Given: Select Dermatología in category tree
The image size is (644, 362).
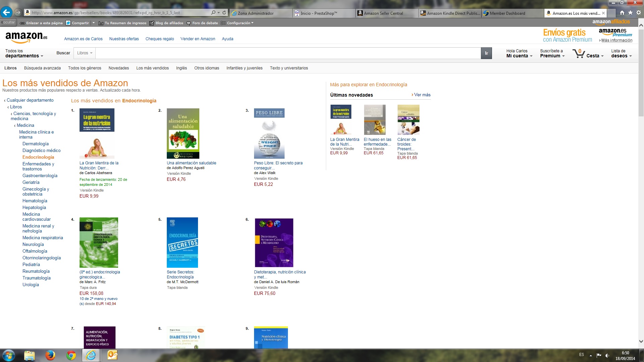Looking at the screenshot, I should 36,144.
